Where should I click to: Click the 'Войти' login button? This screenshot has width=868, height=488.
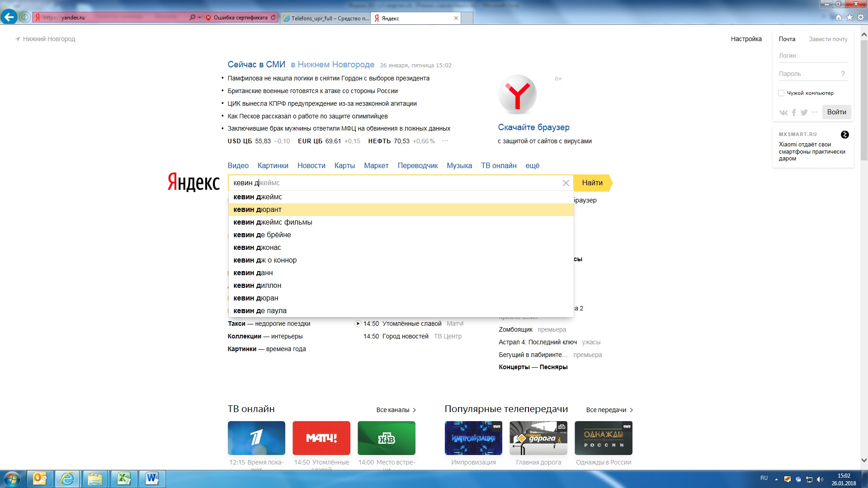coord(836,112)
